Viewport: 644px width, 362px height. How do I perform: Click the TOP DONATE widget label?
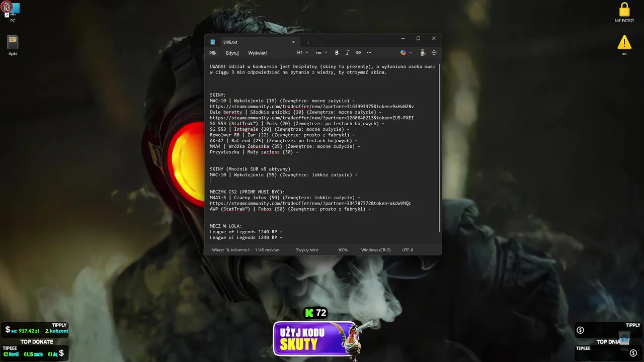(x=36, y=342)
